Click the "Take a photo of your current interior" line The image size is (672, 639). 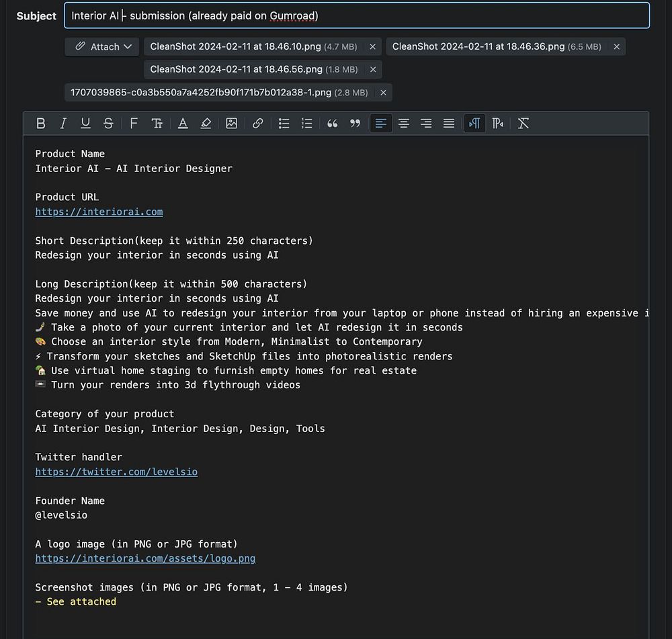coord(249,327)
